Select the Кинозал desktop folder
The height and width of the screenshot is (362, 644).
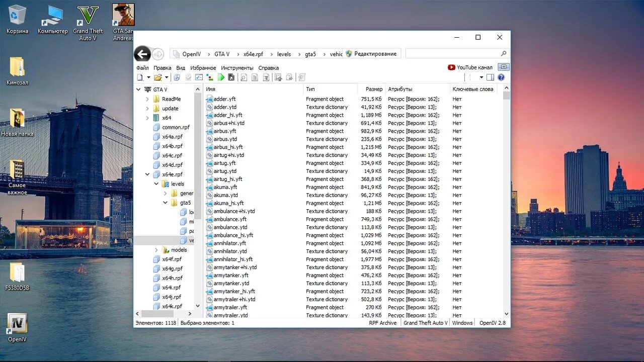(17, 71)
